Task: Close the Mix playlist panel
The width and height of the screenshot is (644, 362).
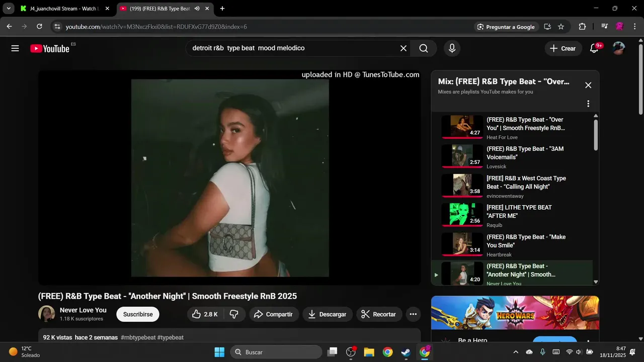Action: (588, 85)
